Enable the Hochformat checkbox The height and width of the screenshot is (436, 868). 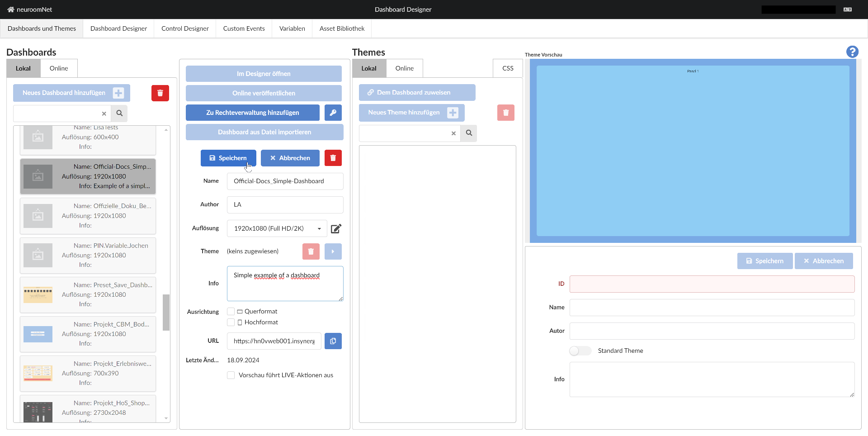[231, 322]
